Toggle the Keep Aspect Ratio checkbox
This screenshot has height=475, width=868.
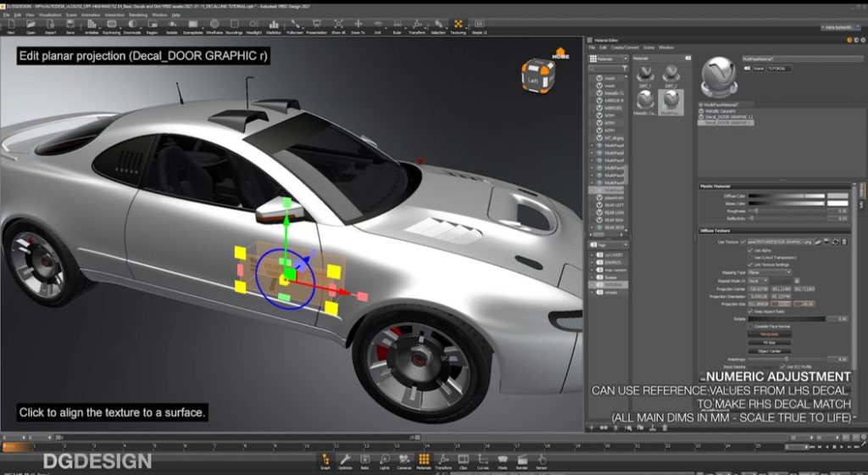pyautogui.click(x=750, y=311)
